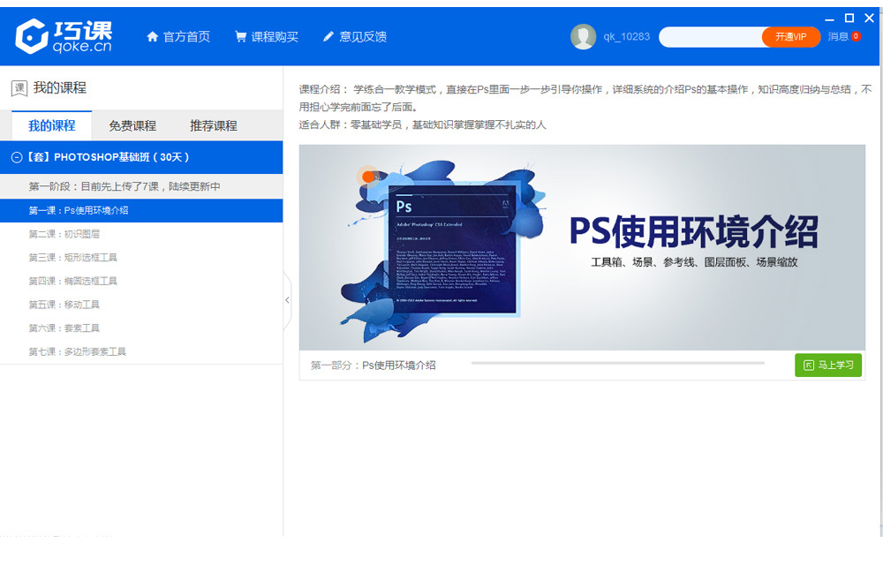The width and height of the screenshot is (883, 588).
Task: Click the red message count badge
Action: point(856,37)
